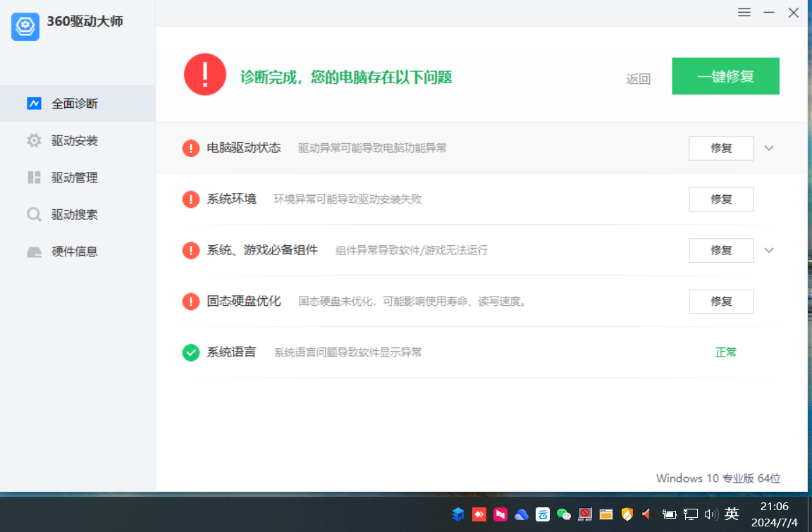The height and width of the screenshot is (532, 812).
Task: Click the red warning icon beside 系统环境
Action: pyautogui.click(x=190, y=199)
